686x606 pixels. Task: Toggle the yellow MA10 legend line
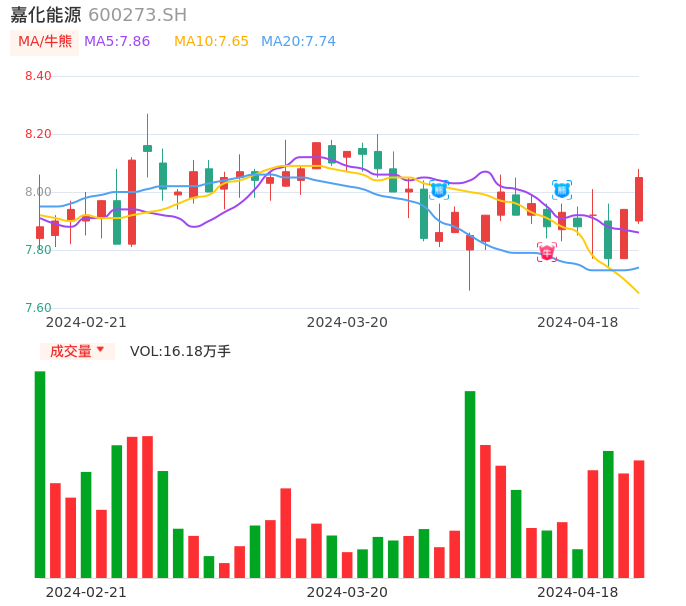click(x=211, y=42)
